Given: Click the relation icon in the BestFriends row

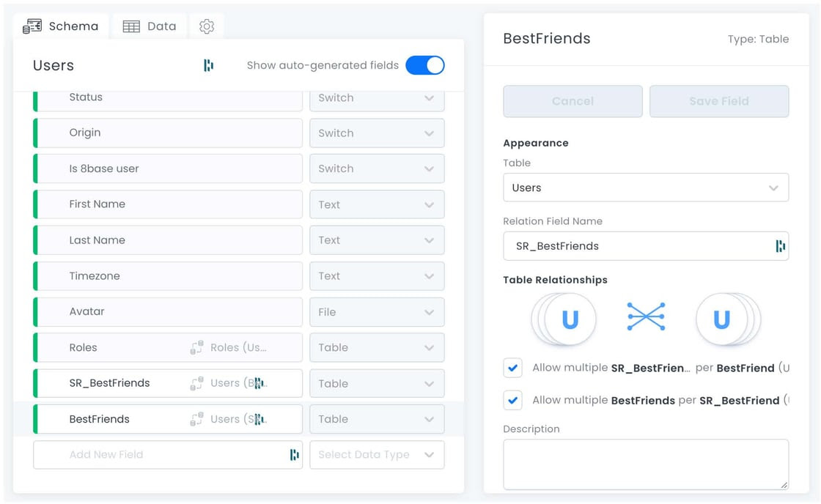Looking at the screenshot, I should tap(197, 419).
